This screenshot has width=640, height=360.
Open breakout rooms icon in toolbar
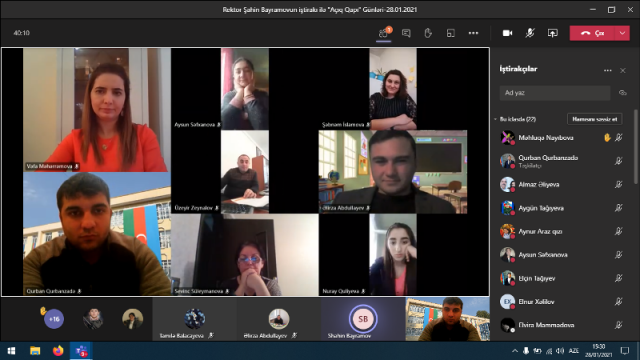(451, 33)
